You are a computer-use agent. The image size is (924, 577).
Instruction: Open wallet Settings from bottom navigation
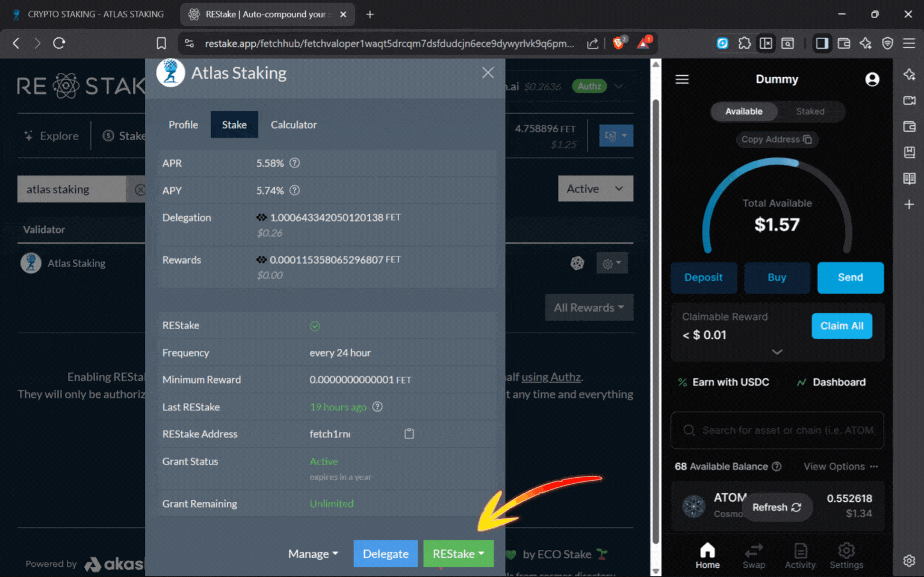[846, 555]
